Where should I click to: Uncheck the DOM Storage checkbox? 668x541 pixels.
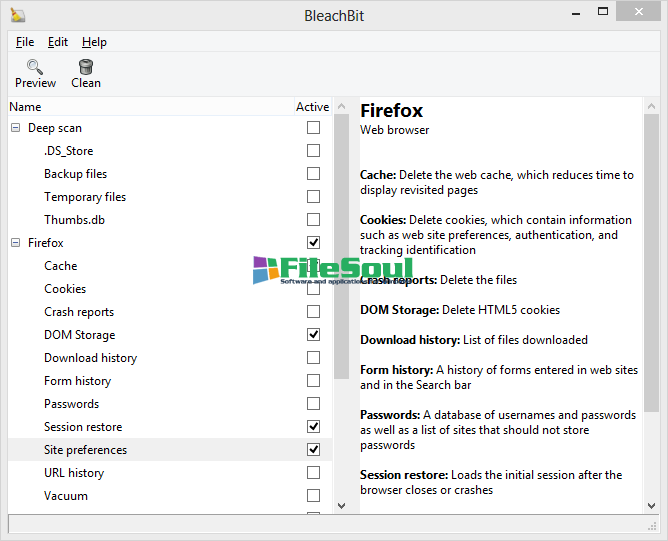point(313,334)
